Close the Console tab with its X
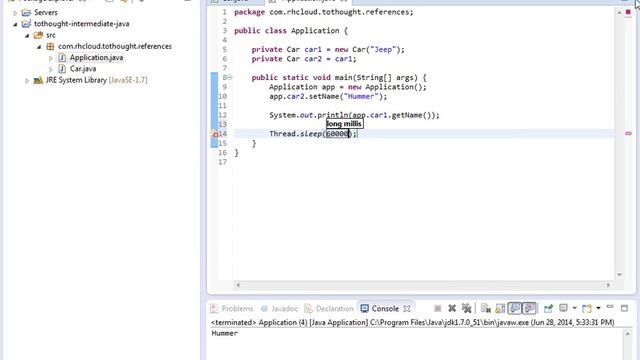Viewport: 640px width, 360px height. pos(407,309)
